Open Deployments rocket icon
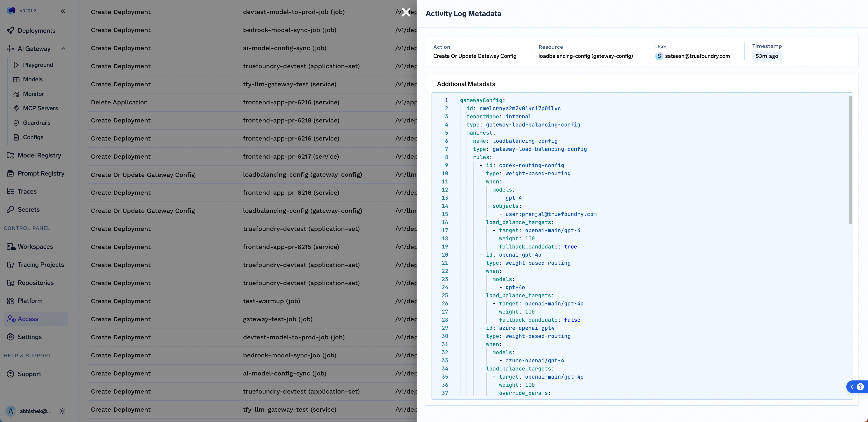Screen dimensions: 868x422 pyautogui.click(x=10, y=30)
